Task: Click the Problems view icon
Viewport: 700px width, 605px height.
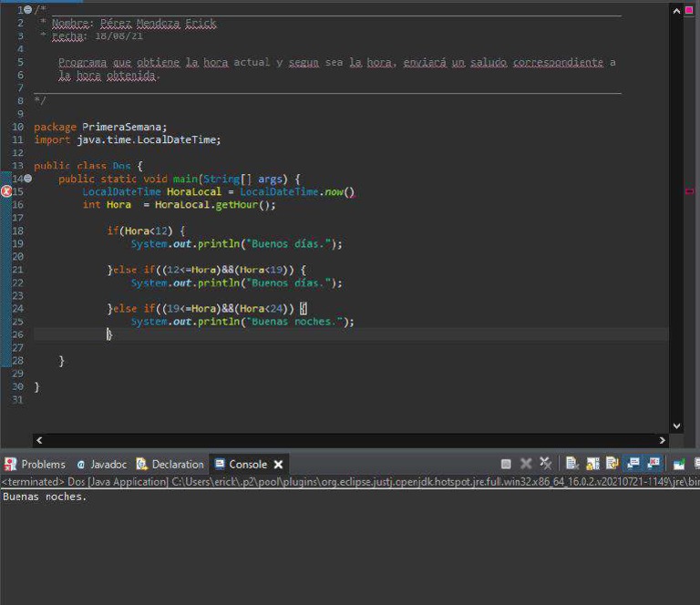Action: point(10,464)
